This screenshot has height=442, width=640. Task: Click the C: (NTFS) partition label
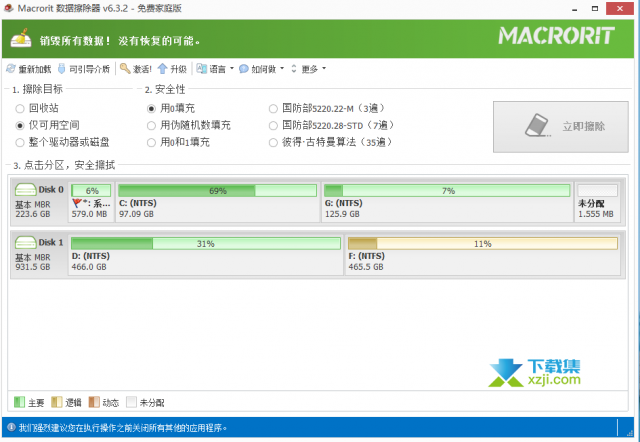138,203
